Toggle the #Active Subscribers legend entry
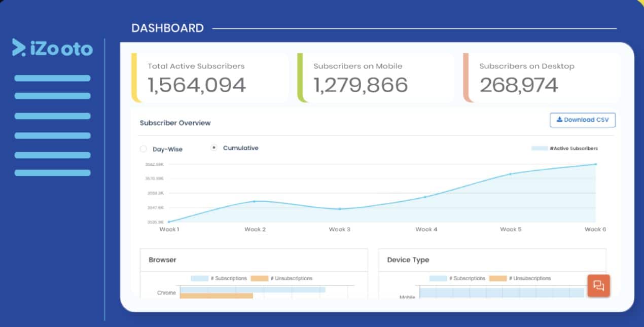Screen dimensions: 644x327 click(x=564, y=149)
